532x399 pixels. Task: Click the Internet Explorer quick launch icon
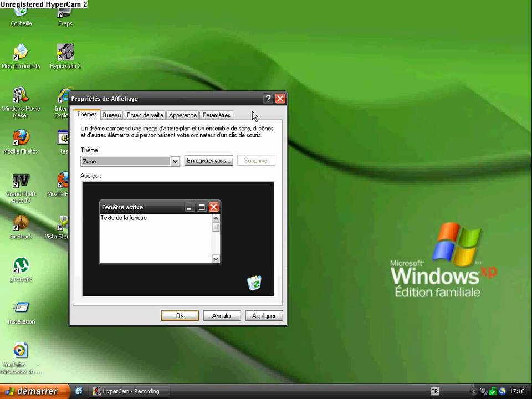(79, 391)
